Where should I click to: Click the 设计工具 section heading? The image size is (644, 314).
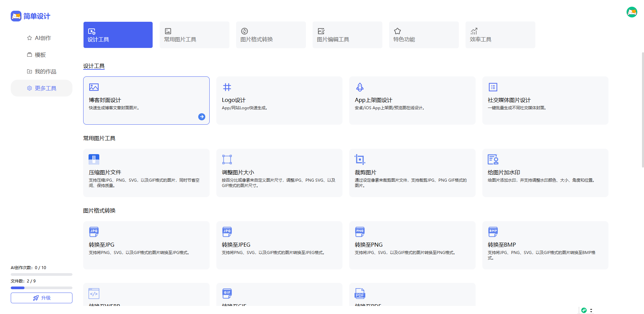94,66
